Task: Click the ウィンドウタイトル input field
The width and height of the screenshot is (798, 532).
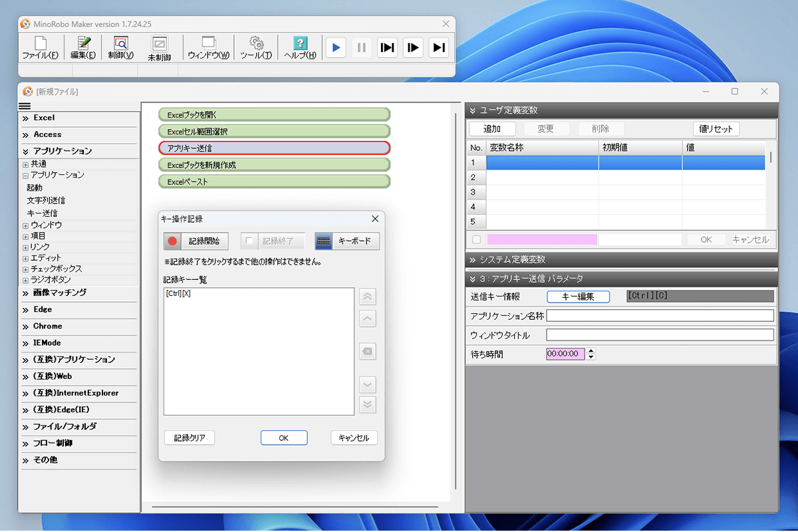Action: tap(660, 335)
